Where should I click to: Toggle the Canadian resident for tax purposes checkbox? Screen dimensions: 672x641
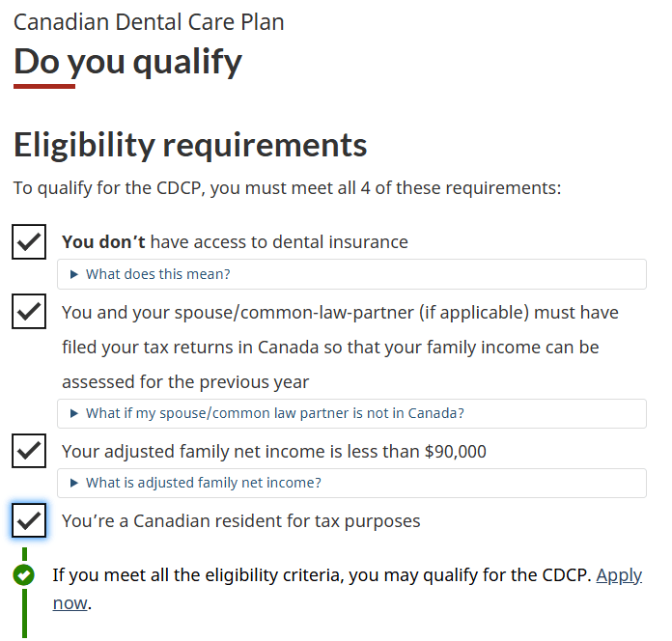tap(29, 520)
